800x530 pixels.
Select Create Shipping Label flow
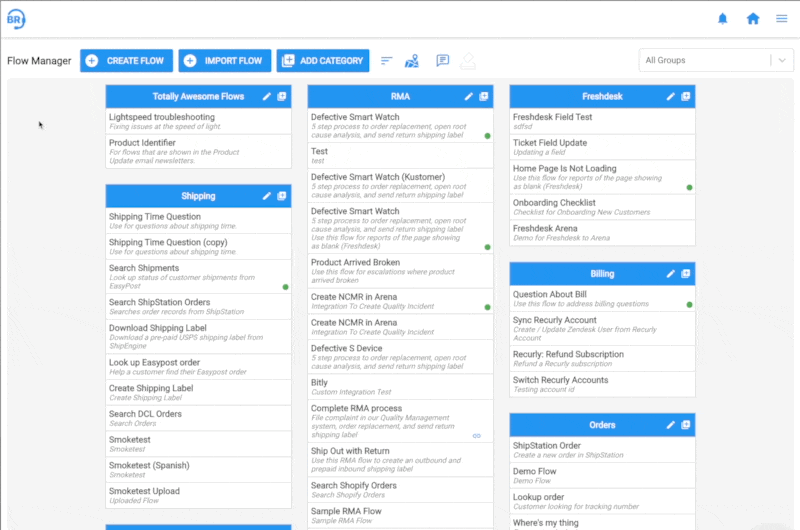coord(198,392)
